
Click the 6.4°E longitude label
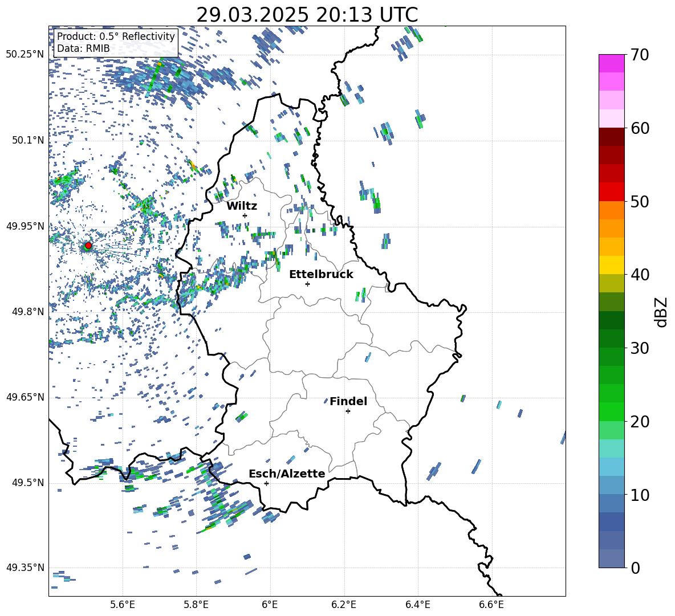tap(417, 605)
